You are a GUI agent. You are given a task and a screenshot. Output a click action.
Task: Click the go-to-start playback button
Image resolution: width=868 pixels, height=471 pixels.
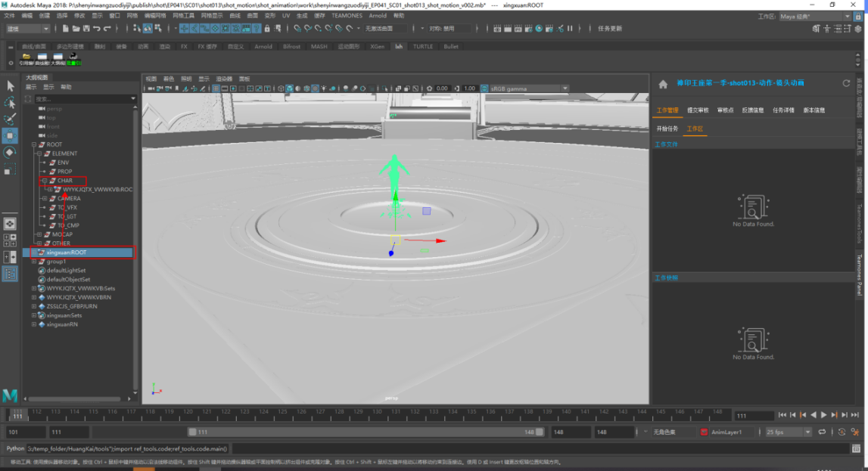click(x=782, y=415)
